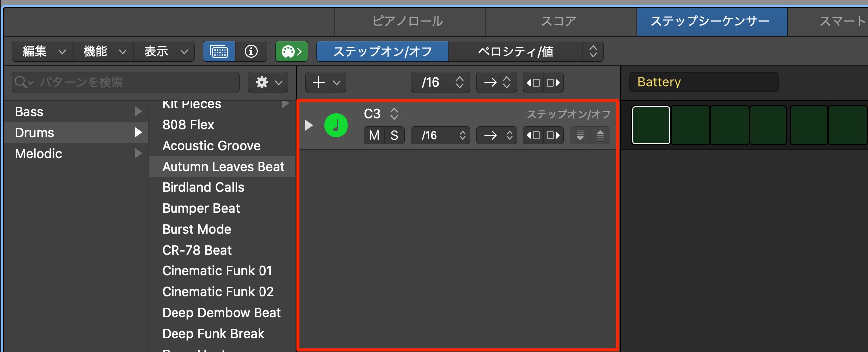Load the Cinematic Funk 01 pattern
The image size is (868, 352).
(222, 271)
